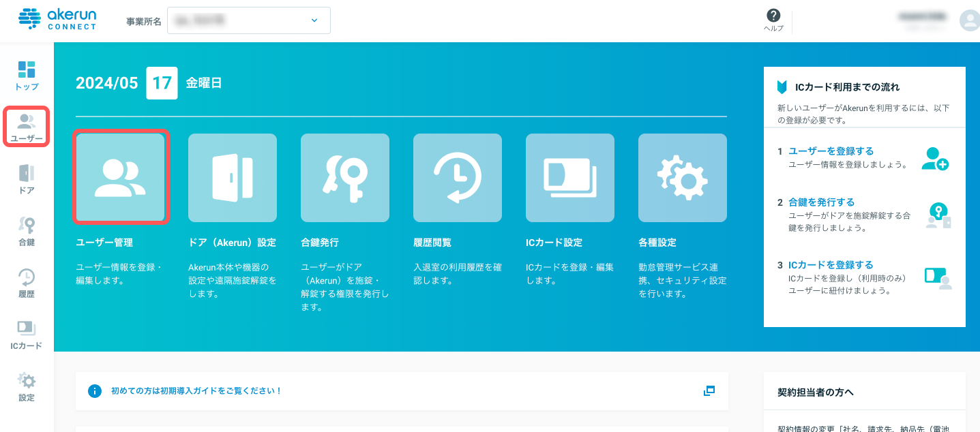The width and height of the screenshot is (980, 432).
Task: Click the ICカード設定 label
Action: (x=554, y=243)
